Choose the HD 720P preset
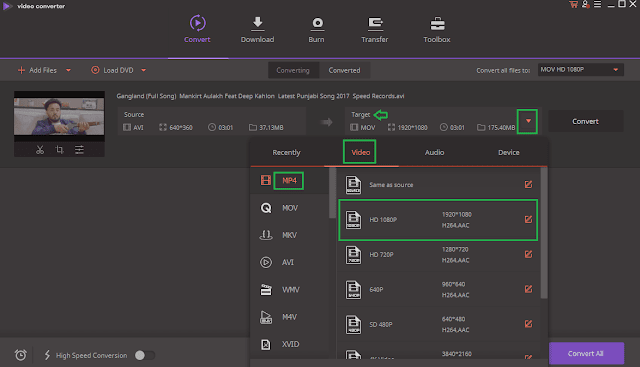The image size is (640, 367). tap(438, 254)
